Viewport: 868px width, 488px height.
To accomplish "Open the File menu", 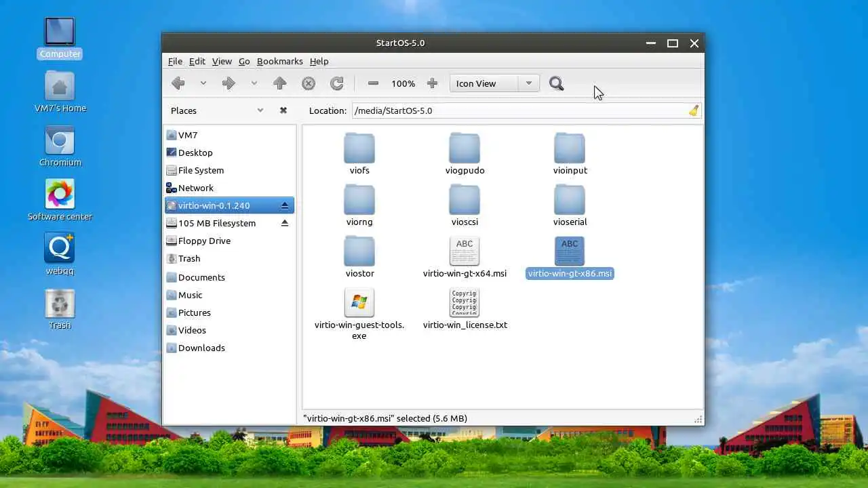I will pyautogui.click(x=175, y=61).
